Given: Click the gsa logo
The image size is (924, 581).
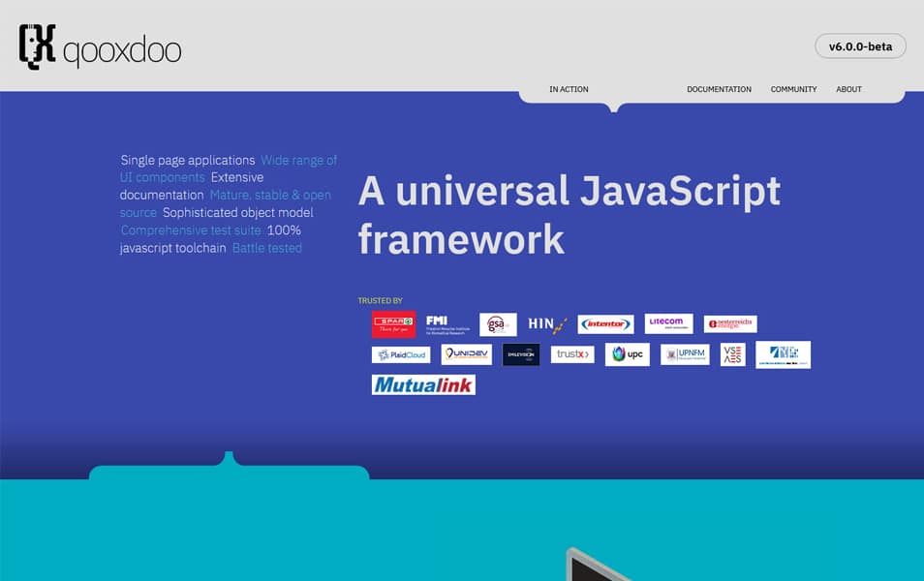Looking at the screenshot, I should (x=498, y=324).
